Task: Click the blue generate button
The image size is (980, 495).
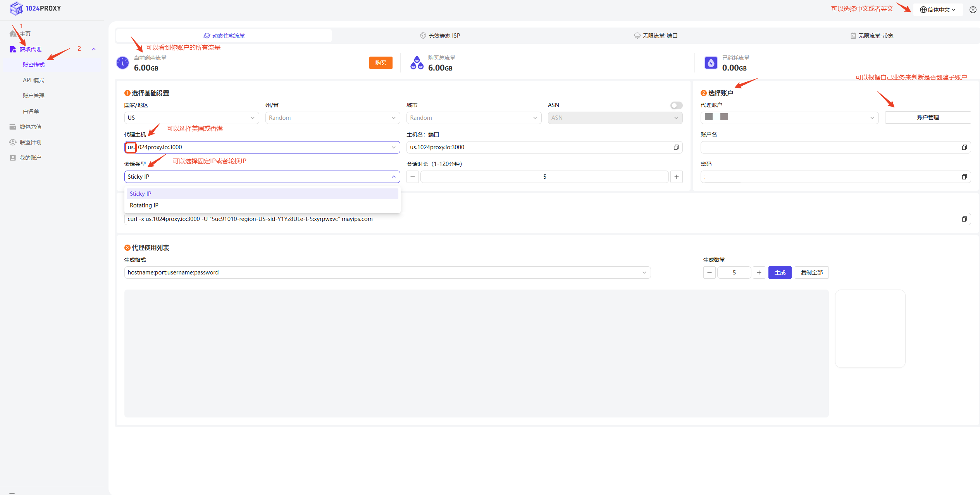Action: pos(780,273)
